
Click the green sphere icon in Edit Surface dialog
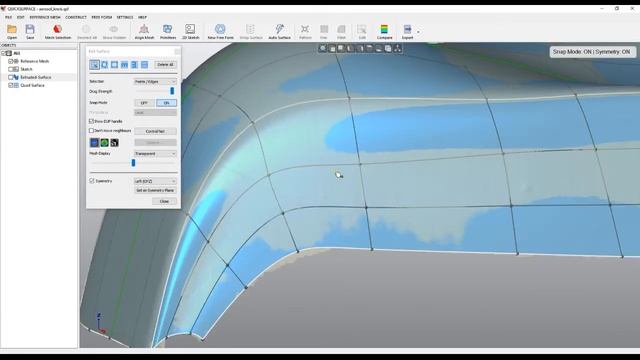pos(104,142)
